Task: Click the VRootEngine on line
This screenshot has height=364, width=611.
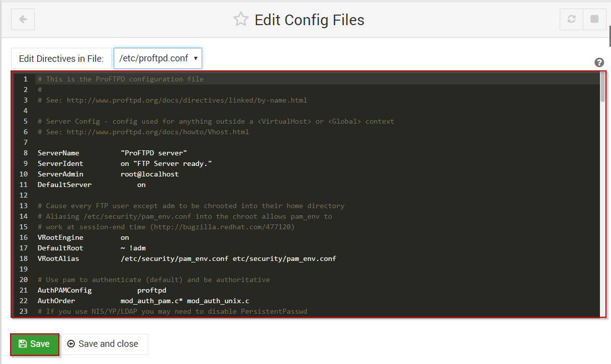Action: pyautogui.click(x=83, y=237)
